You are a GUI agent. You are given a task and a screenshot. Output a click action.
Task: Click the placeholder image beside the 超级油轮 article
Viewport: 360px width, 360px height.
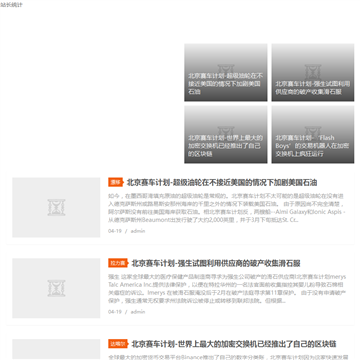(x=56, y=207)
